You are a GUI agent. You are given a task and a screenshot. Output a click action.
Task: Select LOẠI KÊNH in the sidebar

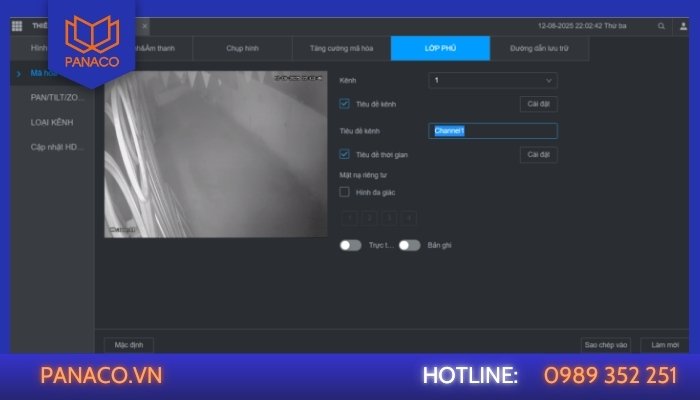click(52, 122)
